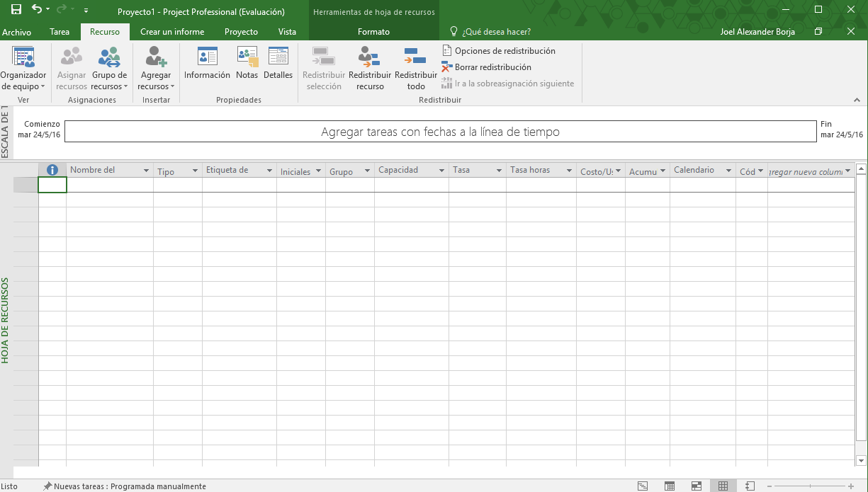868x492 pixels.
Task: Open the Calendario column dropdown arrow
Action: tap(728, 171)
